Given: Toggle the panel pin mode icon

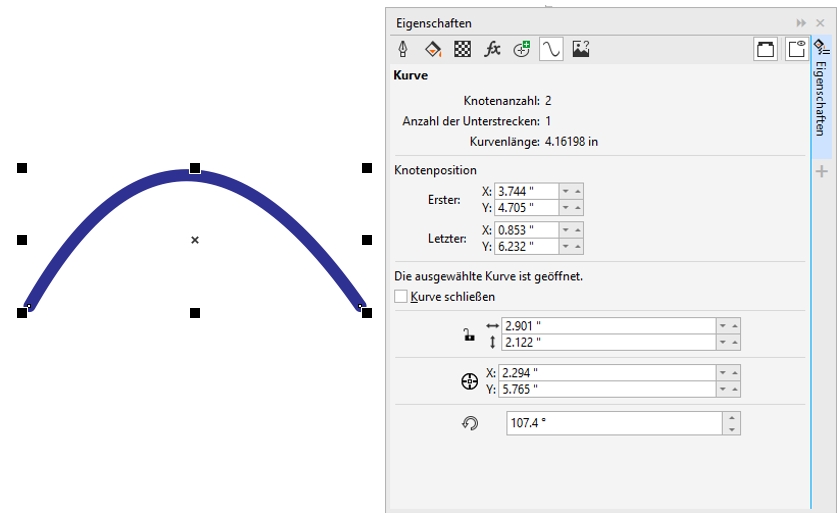Looking at the screenshot, I should (796, 49).
